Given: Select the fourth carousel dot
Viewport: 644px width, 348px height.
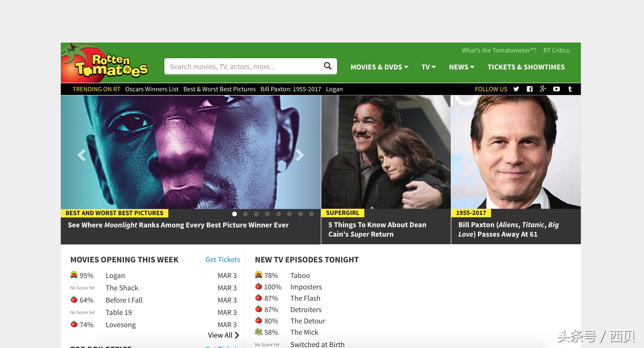Looking at the screenshot, I should coord(267,214).
